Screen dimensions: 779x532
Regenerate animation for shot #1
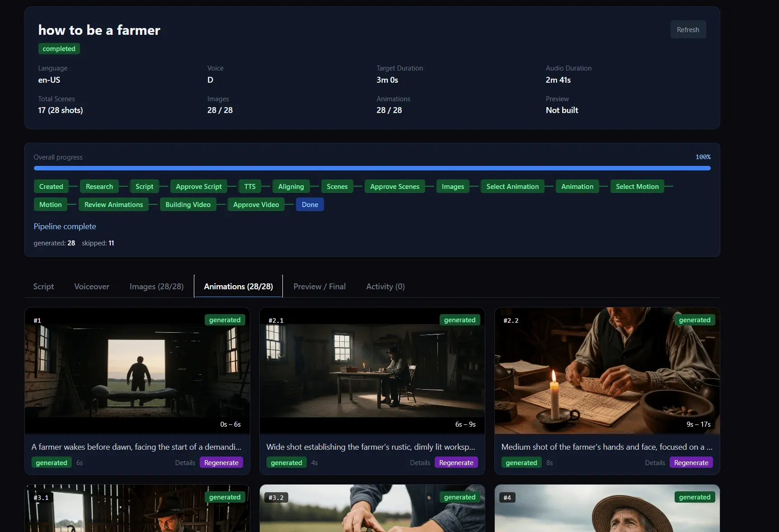(x=221, y=463)
